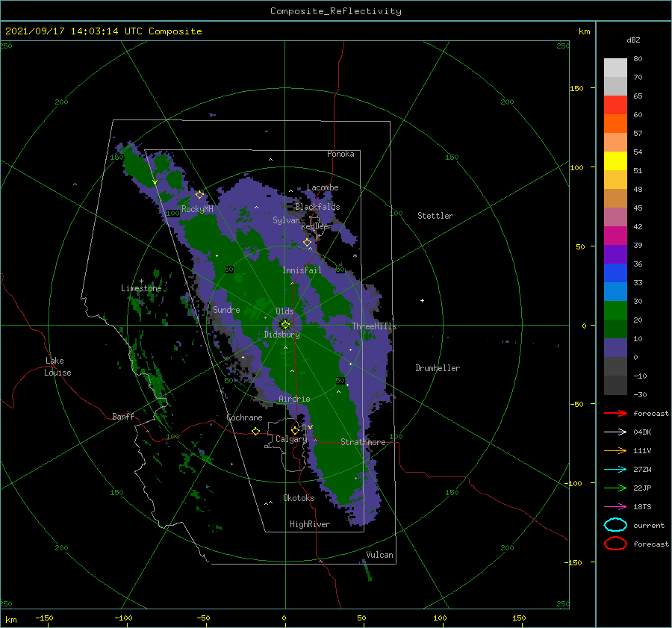The height and width of the screenshot is (628, 672).
Task: Click the Calgary city label
Action: [x=291, y=439]
